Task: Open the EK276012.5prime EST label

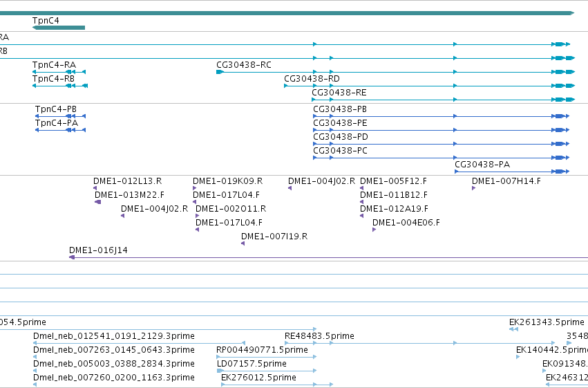Action: point(258,378)
